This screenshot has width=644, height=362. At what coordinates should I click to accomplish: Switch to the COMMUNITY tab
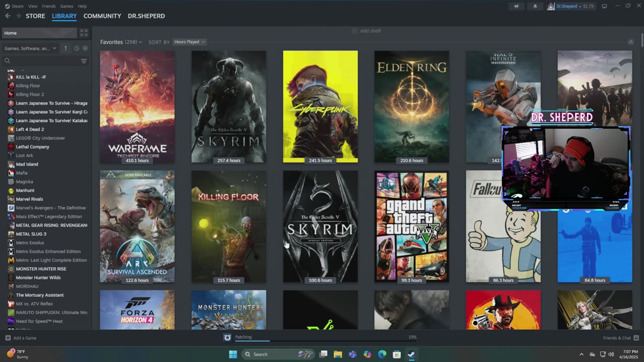pos(102,16)
